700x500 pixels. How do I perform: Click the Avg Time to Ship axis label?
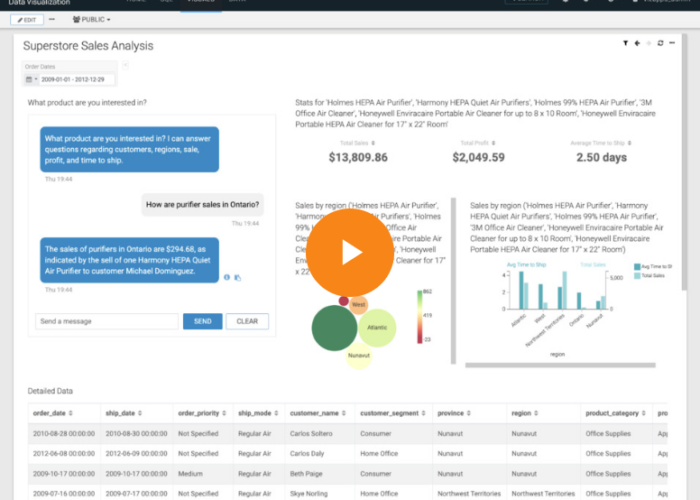pyautogui.click(x=526, y=265)
